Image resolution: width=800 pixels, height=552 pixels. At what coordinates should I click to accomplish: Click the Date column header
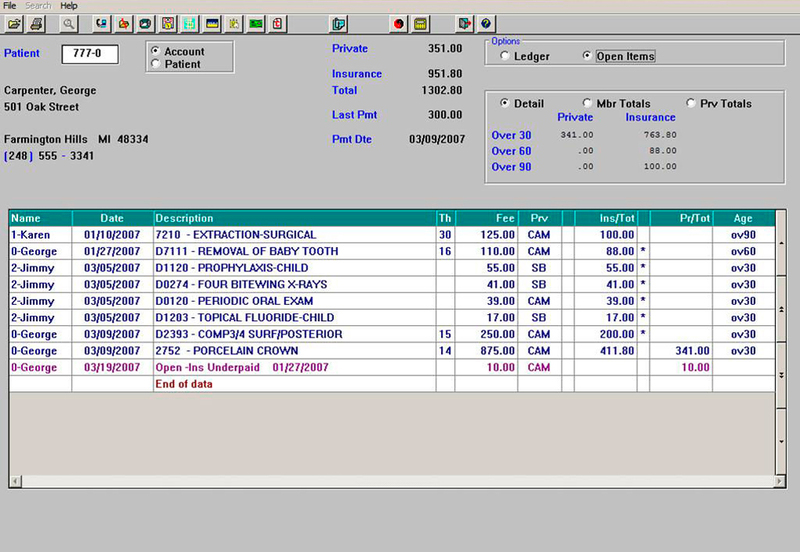[112, 218]
